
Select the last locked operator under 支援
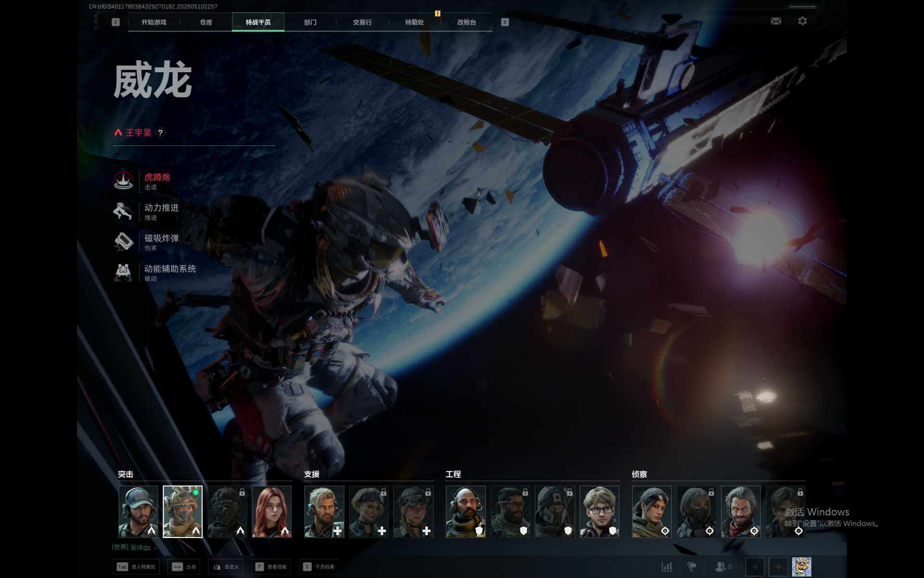[413, 512]
